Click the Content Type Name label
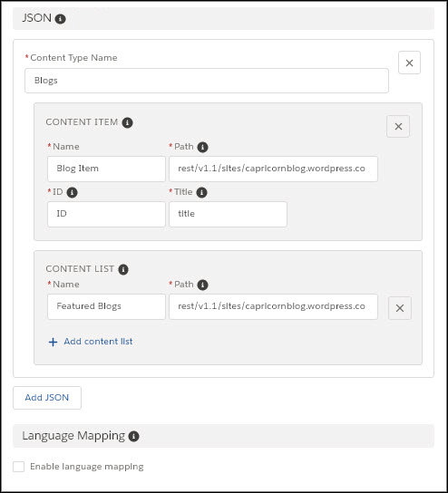Image resolution: width=448 pixels, height=493 pixels. (x=73, y=58)
